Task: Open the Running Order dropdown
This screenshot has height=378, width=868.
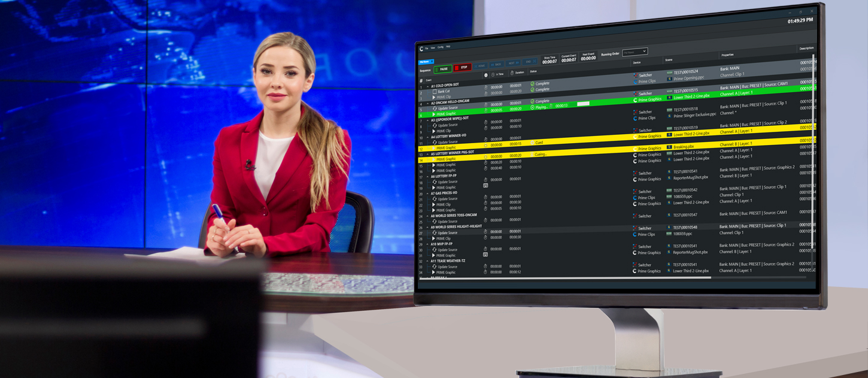Action: tap(635, 52)
